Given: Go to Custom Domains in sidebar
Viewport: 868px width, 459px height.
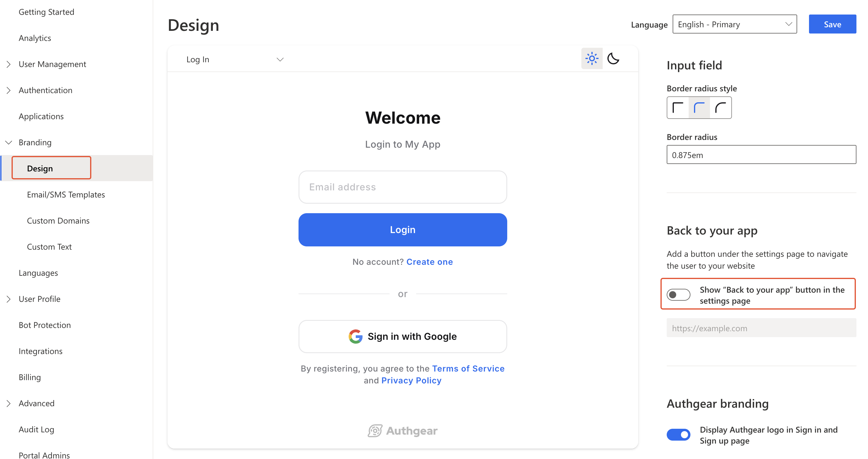Looking at the screenshot, I should pyautogui.click(x=58, y=221).
